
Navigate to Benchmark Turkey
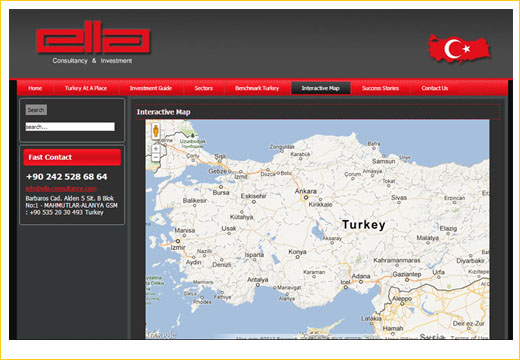click(257, 88)
